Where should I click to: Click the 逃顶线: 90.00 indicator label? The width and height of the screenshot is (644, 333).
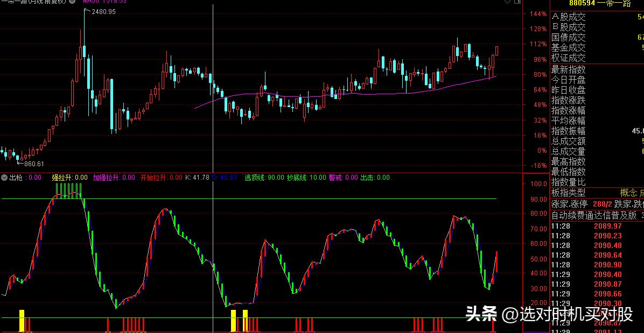click(x=264, y=178)
